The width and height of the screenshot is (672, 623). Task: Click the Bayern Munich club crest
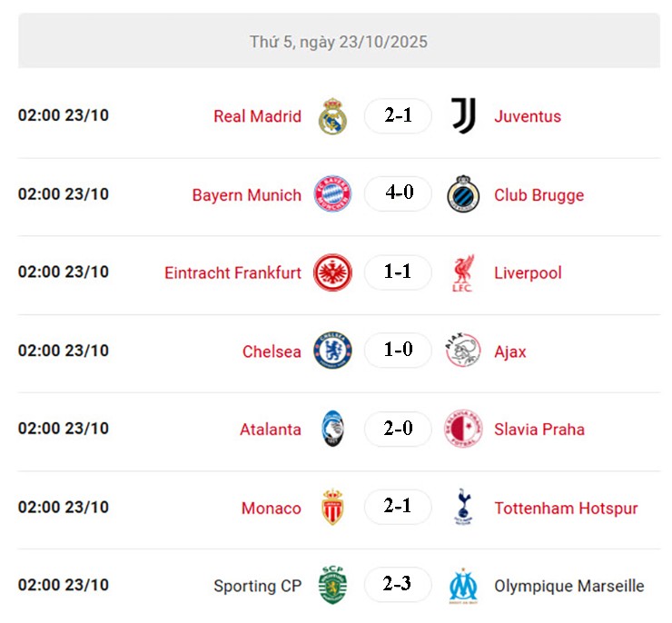(x=332, y=194)
